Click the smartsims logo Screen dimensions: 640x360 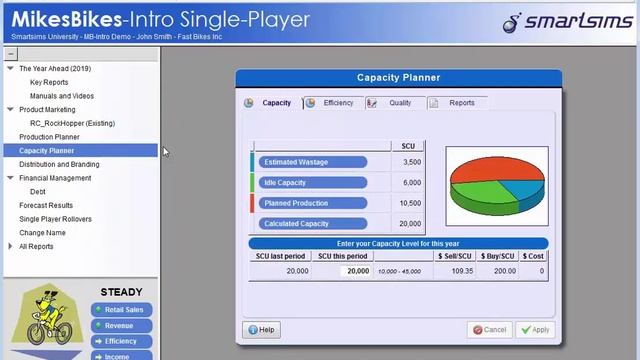(568, 22)
